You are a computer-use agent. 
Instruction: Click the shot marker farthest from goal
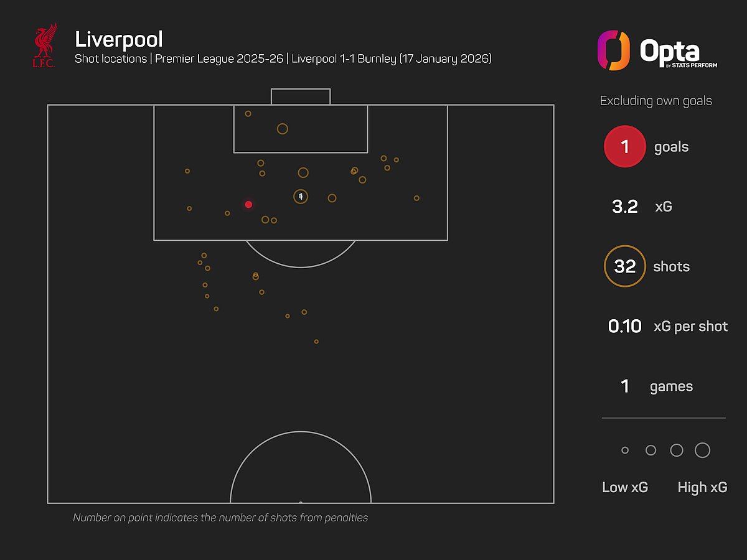pos(316,342)
